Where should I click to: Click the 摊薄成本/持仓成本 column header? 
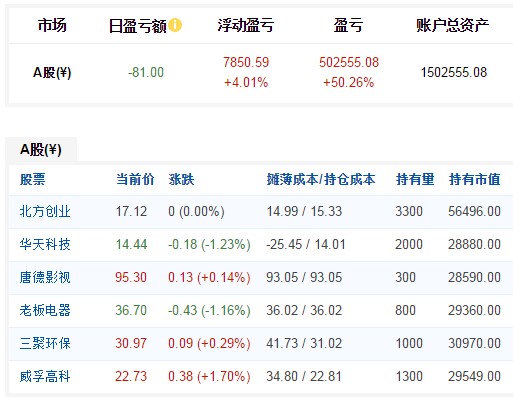pos(321,179)
